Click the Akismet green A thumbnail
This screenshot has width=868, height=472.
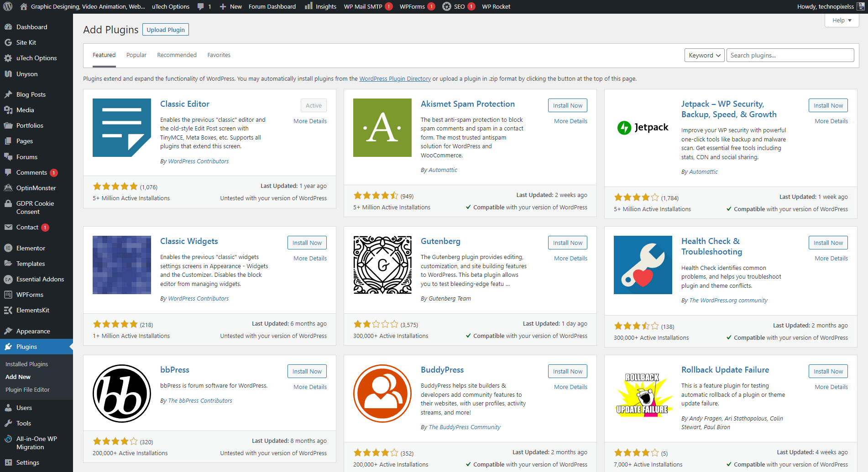pyautogui.click(x=382, y=128)
